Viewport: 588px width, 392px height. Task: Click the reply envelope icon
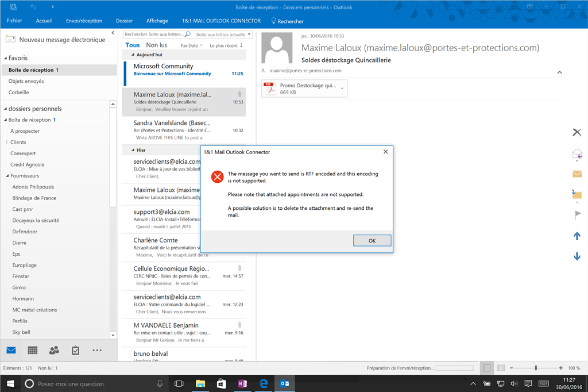click(x=577, y=154)
